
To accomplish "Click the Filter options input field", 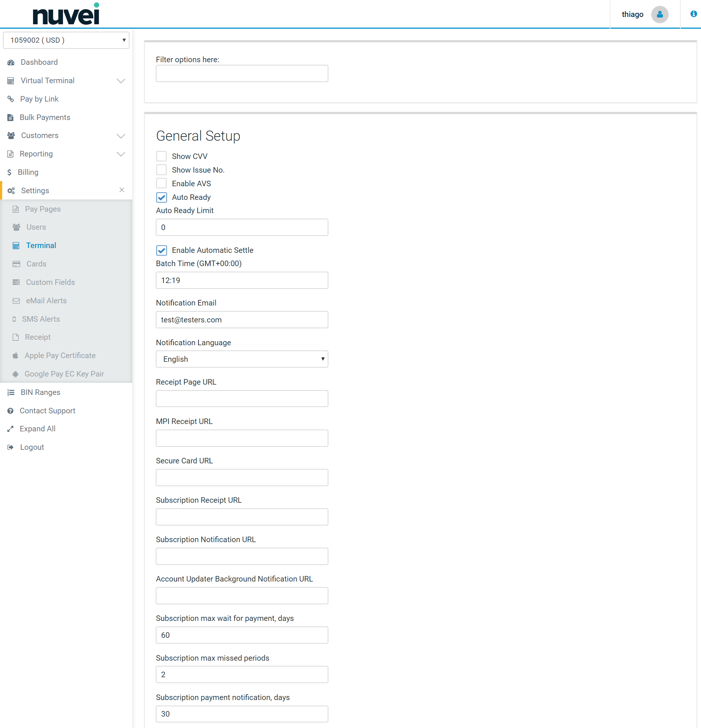I will 242,74.
